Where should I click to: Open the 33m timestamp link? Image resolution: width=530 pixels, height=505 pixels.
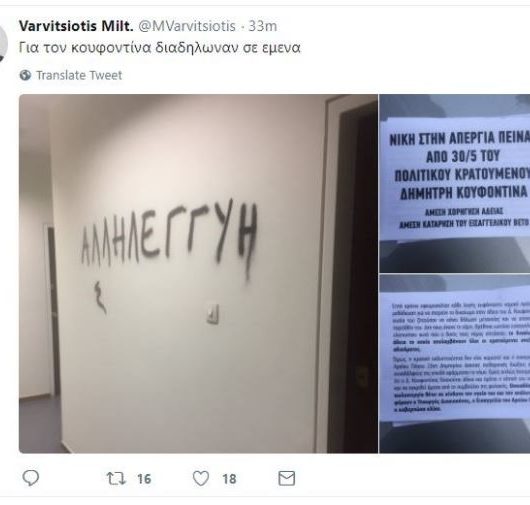point(263,26)
